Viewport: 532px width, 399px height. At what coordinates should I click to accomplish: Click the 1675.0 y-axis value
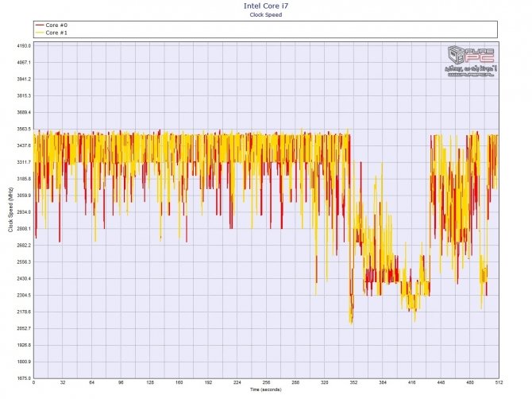point(24,378)
